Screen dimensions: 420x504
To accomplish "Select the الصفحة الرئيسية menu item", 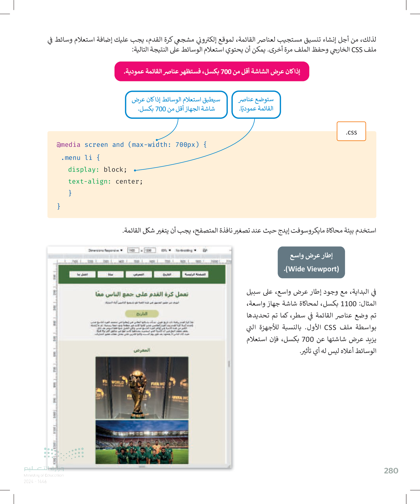I will tap(195, 274).
